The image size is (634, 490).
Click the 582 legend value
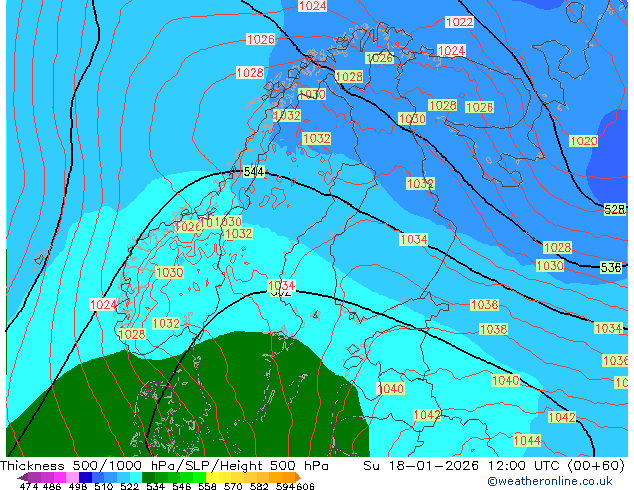click(259, 486)
